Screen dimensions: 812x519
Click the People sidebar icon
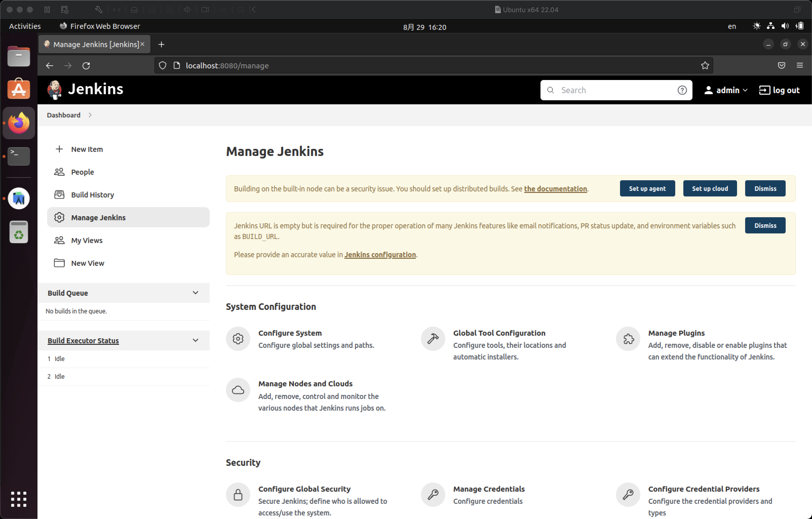point(59,172)
